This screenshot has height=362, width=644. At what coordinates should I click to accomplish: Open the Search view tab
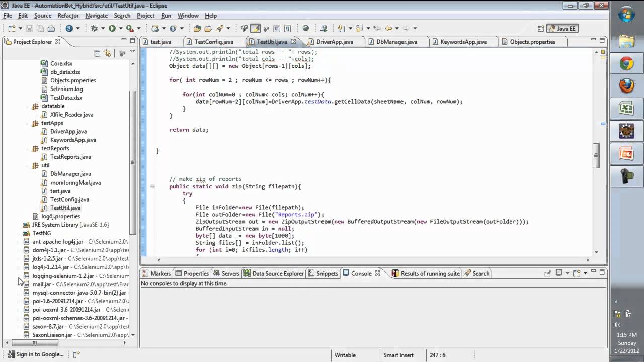point(476,273)
